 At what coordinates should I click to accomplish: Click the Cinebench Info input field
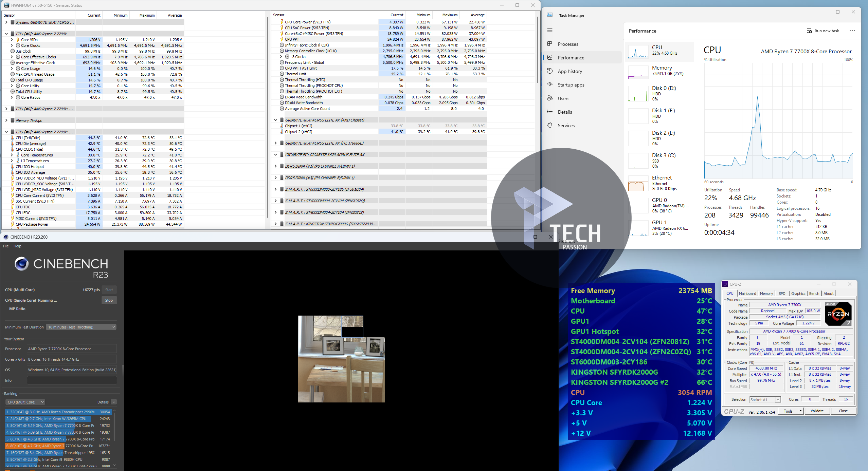point(72,380)
